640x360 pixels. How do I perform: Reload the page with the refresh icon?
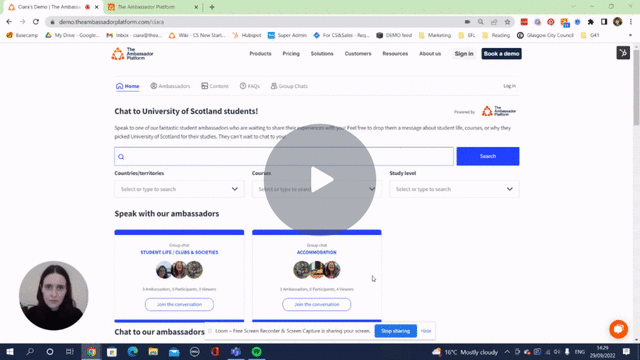pos(36,22)
